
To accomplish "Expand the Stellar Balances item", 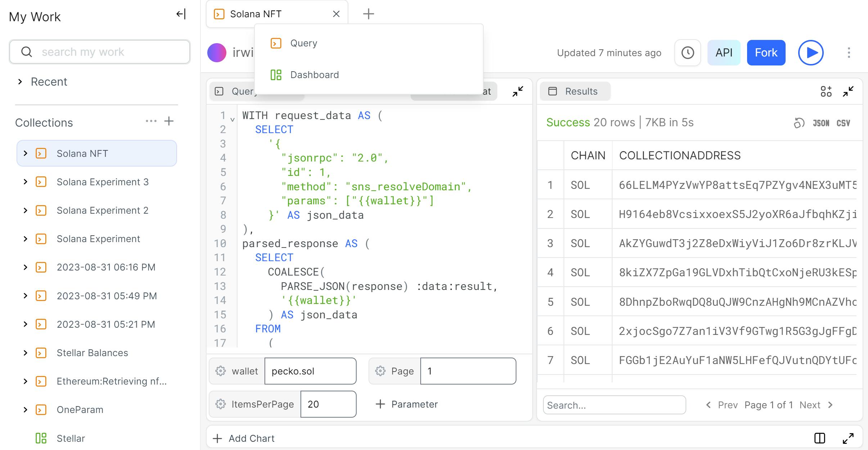I will tap(25, 353).
